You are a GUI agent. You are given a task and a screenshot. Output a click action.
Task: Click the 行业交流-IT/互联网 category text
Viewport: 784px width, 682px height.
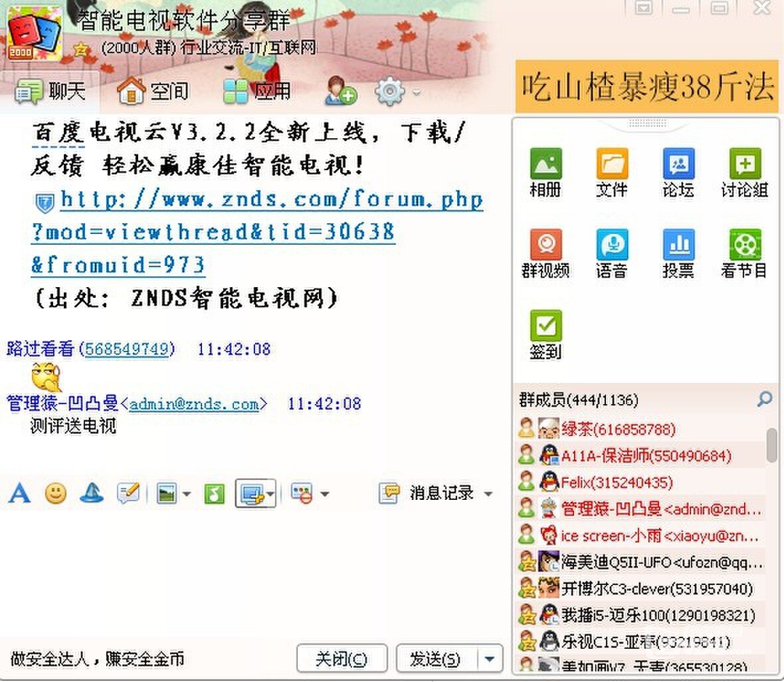click(248, 48)
